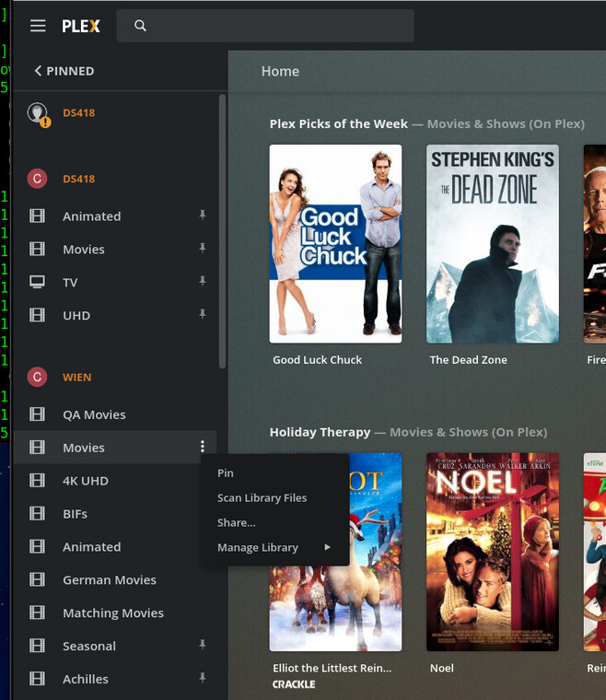The image size is (606, 700).
Task: Click Elliot the Littlest Rein... title
Action: click(332, 669)
